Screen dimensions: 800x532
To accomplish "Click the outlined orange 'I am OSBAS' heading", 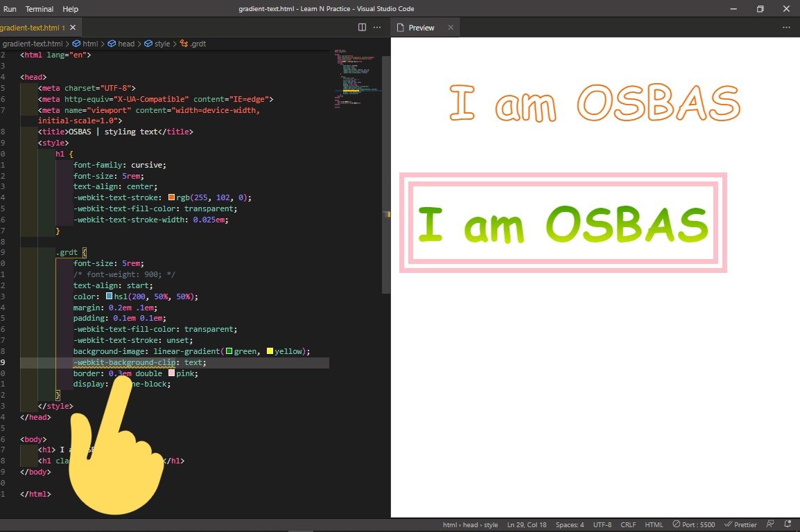I will pos(594,103).
